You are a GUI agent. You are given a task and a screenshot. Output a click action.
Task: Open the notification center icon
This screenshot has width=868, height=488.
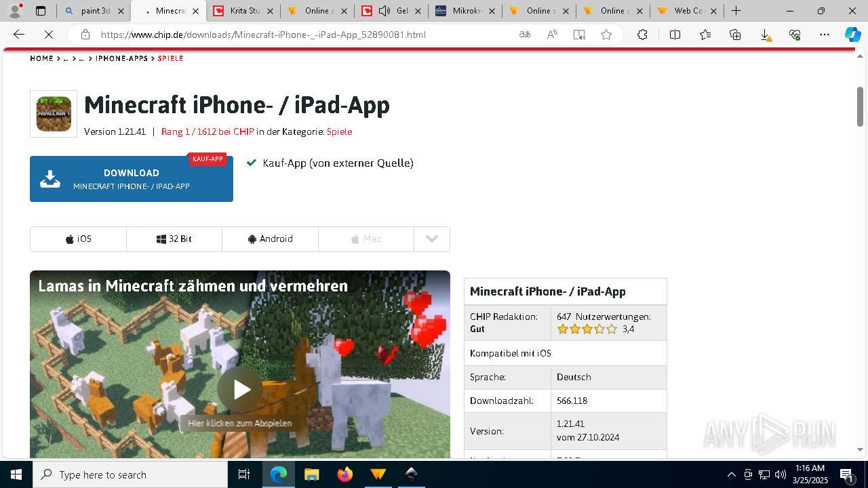pos(846,474)
